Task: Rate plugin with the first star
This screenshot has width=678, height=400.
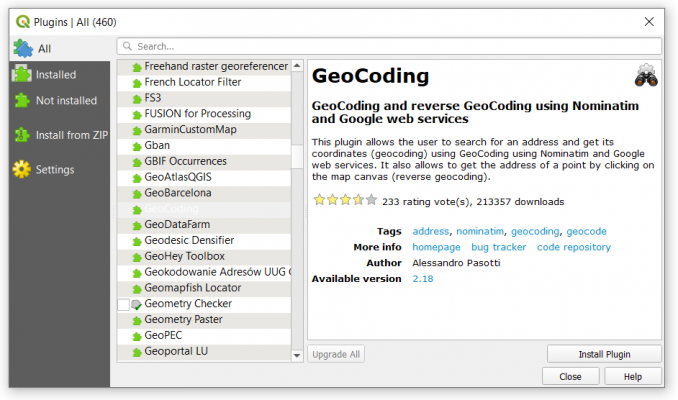Action: click(319, 200)
